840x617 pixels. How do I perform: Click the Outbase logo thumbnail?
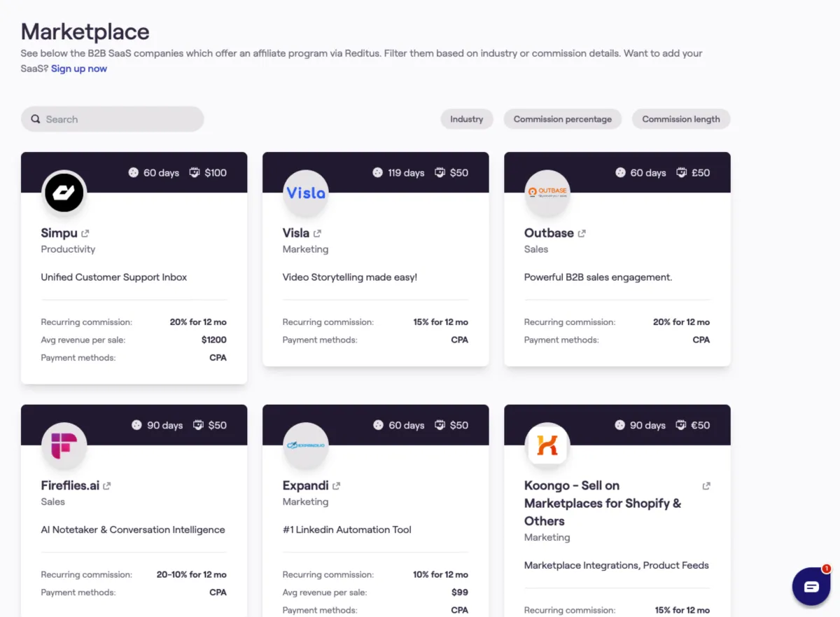[547, 193]
